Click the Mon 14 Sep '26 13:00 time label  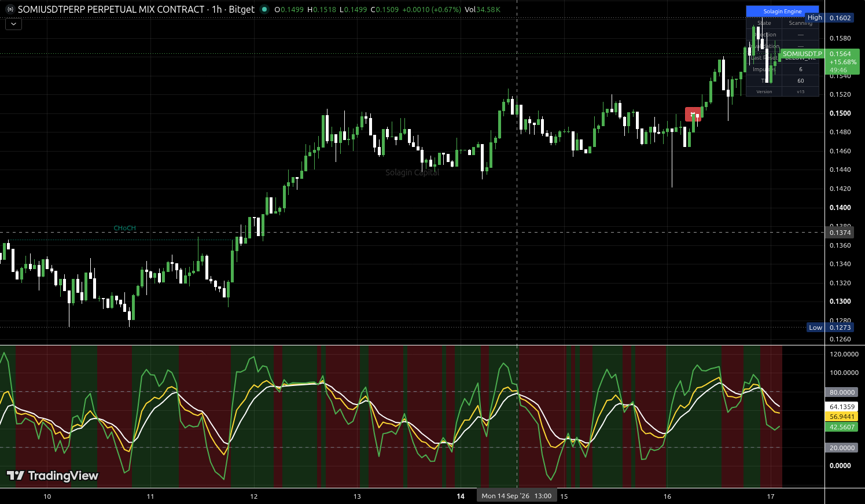pos(517,496)
